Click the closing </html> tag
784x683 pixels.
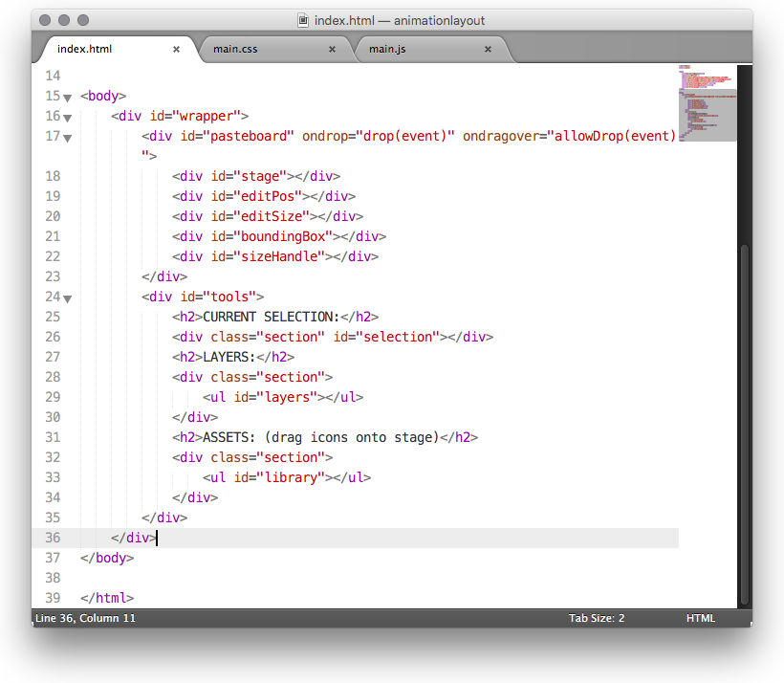point(107,598)
